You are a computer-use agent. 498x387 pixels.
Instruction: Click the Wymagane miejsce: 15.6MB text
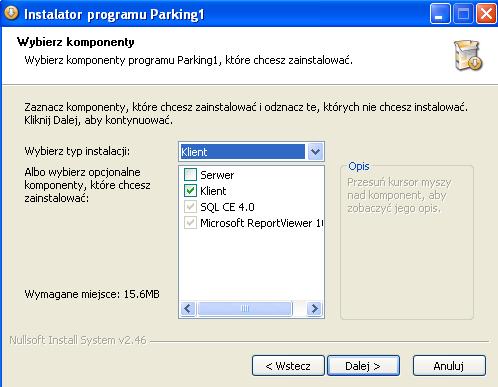click(92, 294)
